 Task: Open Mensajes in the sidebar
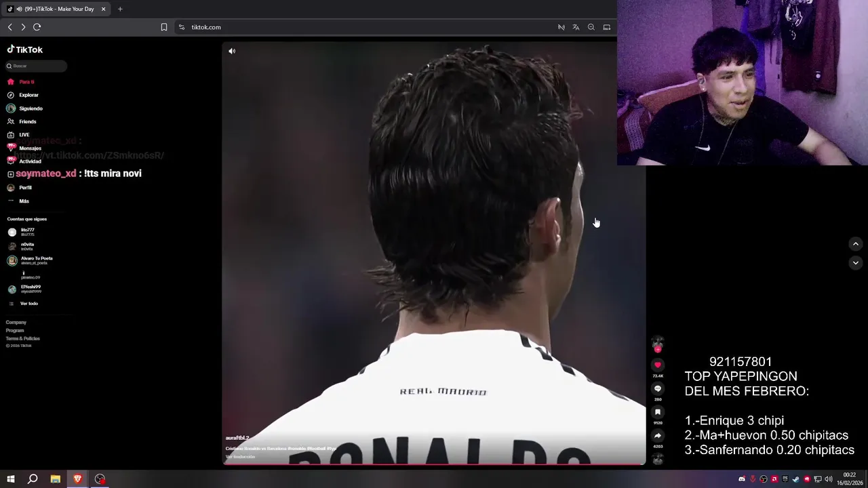24,148
